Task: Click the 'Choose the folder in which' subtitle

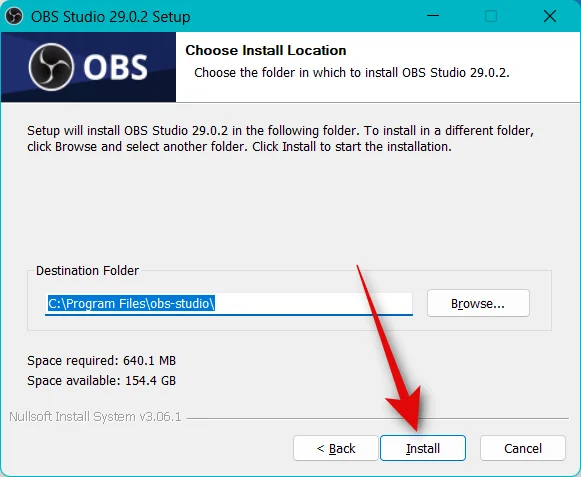Action: 352,73
